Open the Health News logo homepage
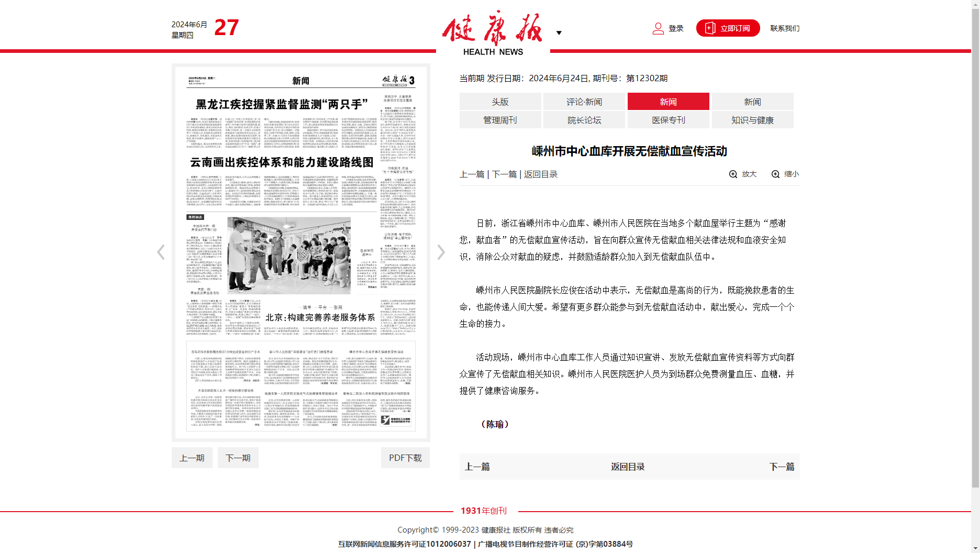This screenshot has width=980, height=553. click(493, 32)
